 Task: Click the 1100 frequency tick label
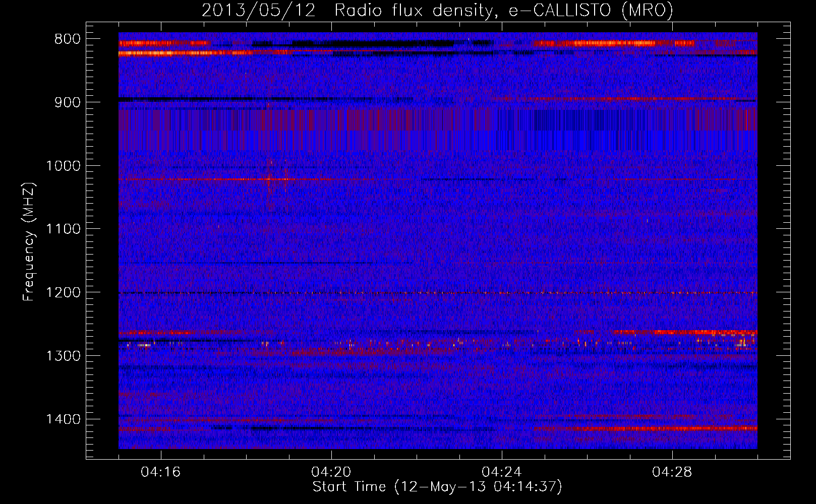click(63, 229)
